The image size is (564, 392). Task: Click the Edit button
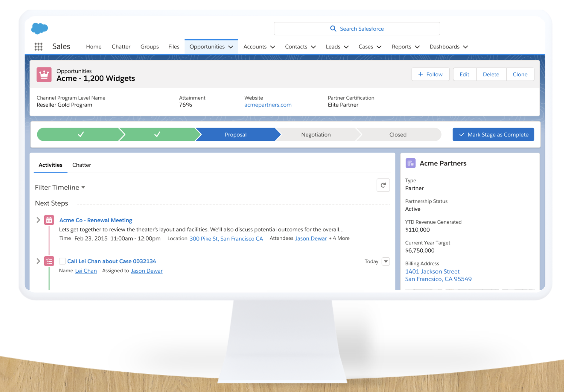(x=465, y=74)
